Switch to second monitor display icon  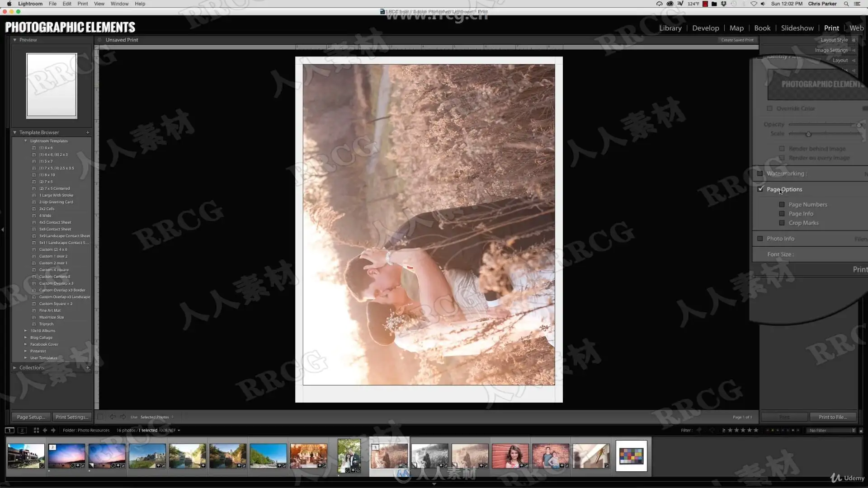[x=22, y=430]
